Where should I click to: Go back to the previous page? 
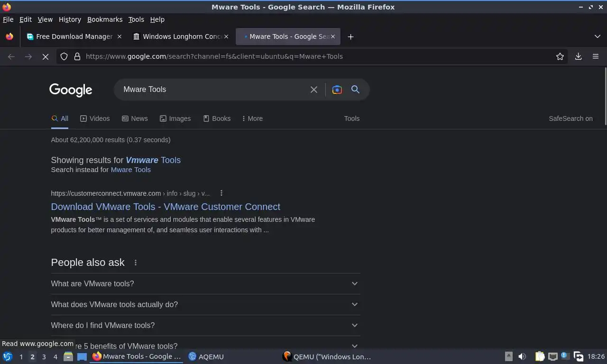(11, 56)
